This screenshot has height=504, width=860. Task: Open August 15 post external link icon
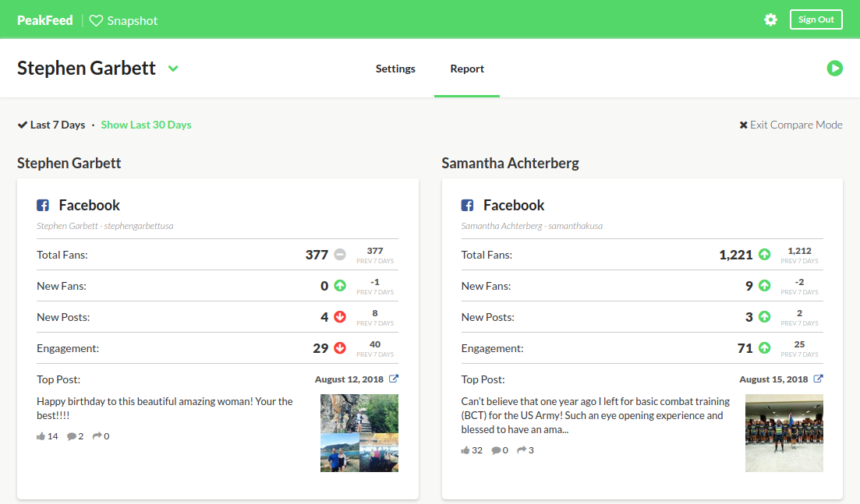tap(818, 379)
